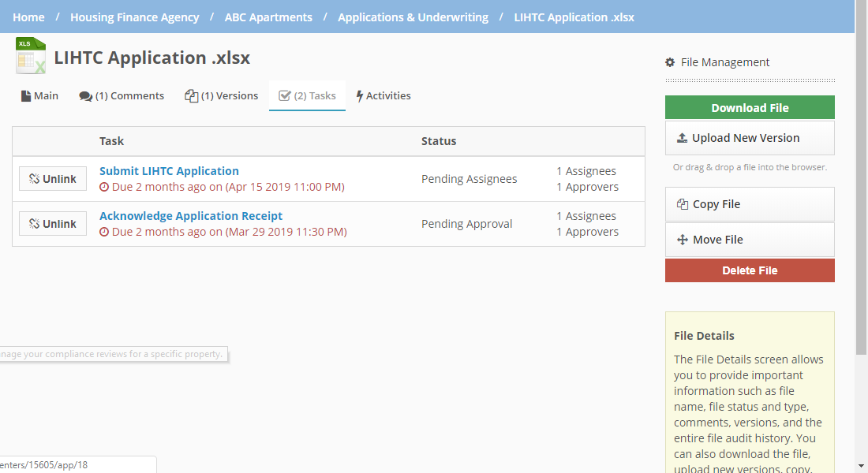The height and width of the screenshot is (473, 868).
Task: Click the Pending Assignees status
Action: (x=470, y=179)
